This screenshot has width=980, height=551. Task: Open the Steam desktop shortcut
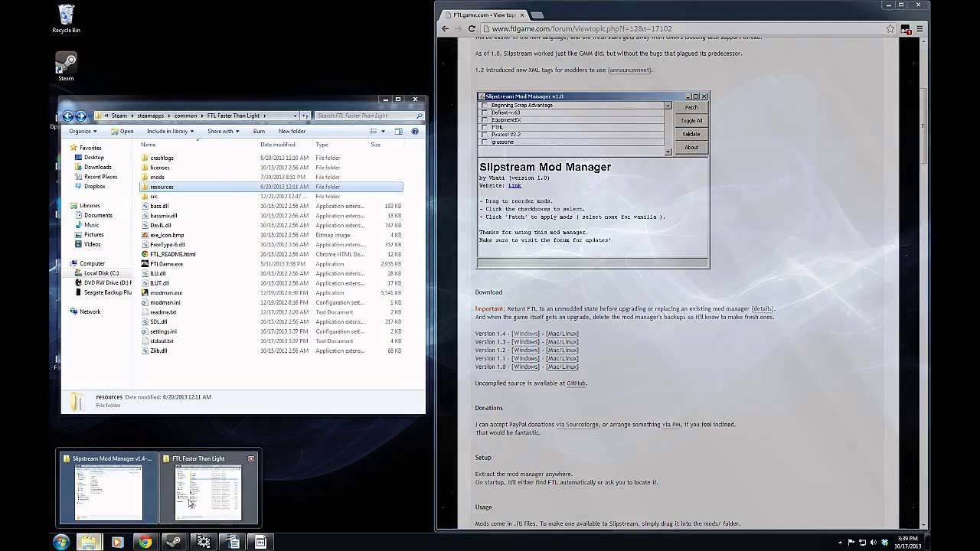point(66,67)
